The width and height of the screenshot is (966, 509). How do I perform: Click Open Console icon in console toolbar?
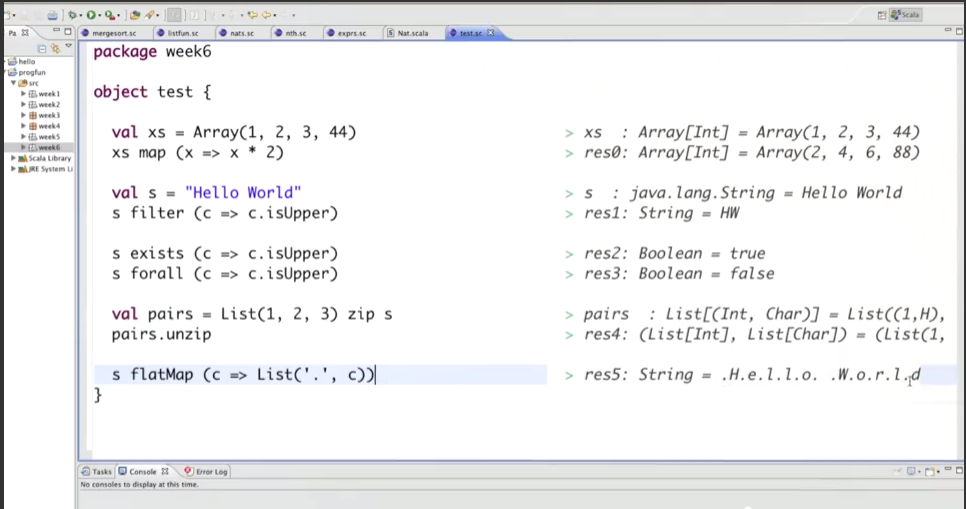tap(930, 472)
